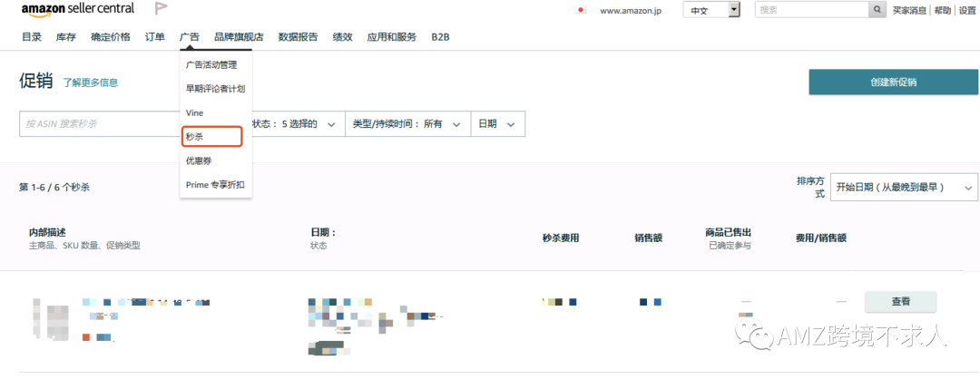Open the 品牌旗舰店 menu

(x=239, y=37)
